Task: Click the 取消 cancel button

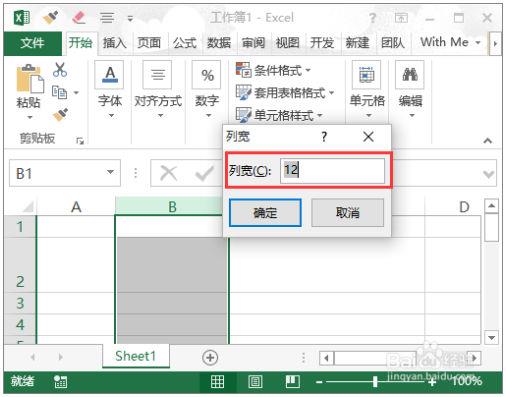Action: 347,212
